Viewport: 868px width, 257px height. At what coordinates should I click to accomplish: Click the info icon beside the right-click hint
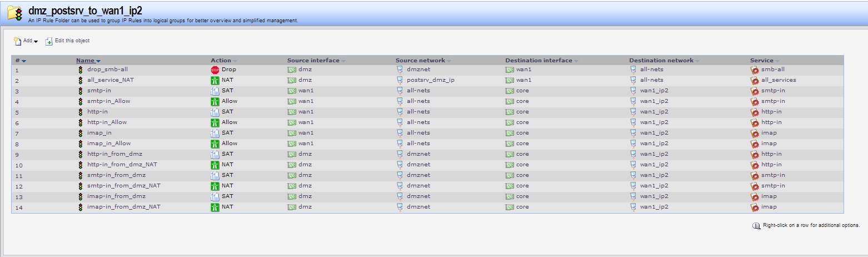tap(756, 225)
